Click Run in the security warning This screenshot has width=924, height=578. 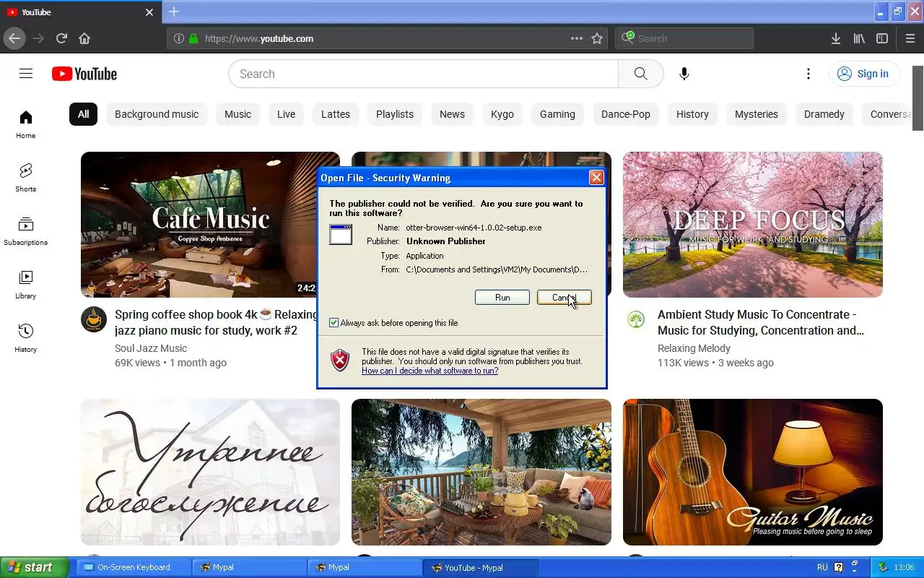(502, 298)
